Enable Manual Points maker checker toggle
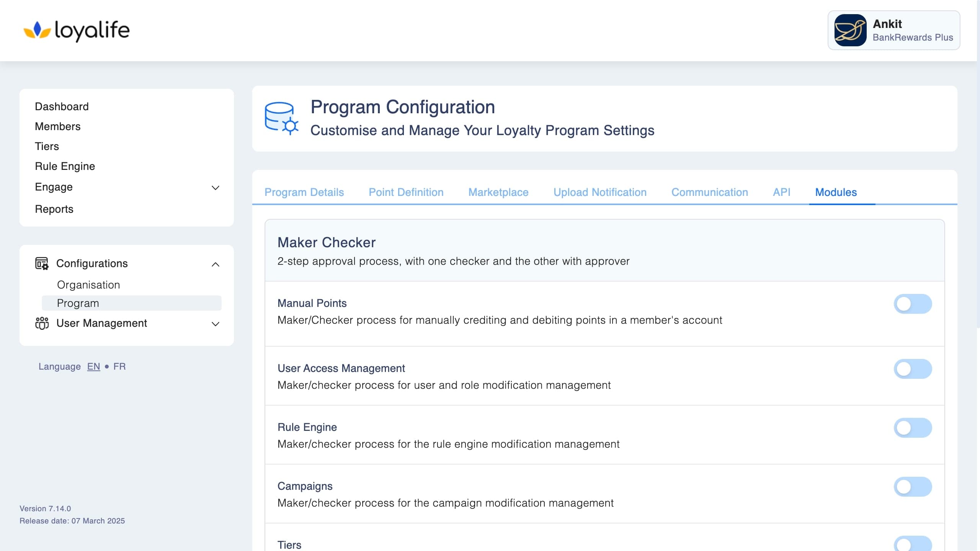The width and height of the screenshot is (980, 551). (913, 304)
